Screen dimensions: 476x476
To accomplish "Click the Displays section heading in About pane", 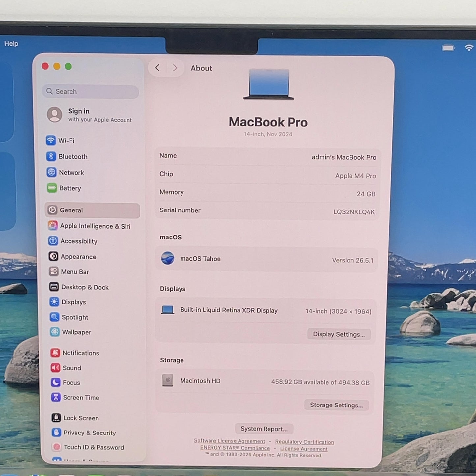I will (x=173, y=289).
